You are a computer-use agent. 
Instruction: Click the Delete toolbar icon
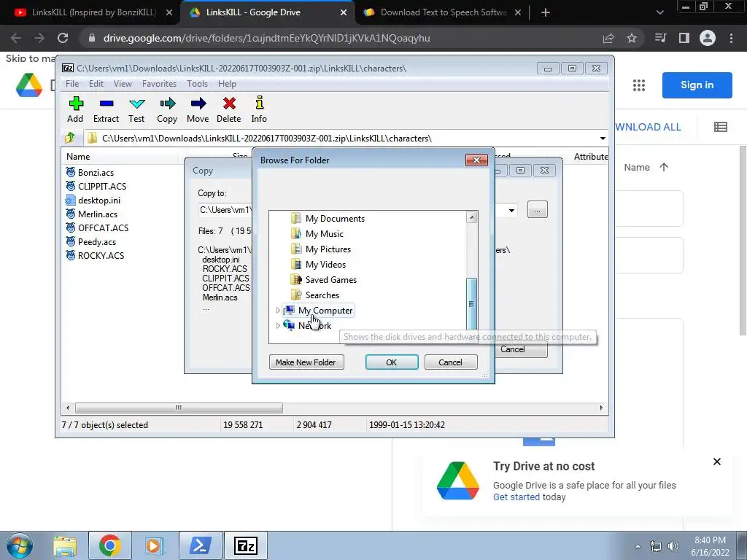[x=229, y=104]
